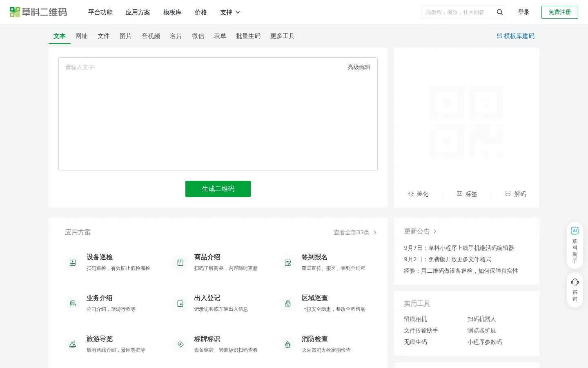Image resolution: width=588 pixels, height=368 pixels.
Task: Open the 草料助手 AI icon
Action: [x=575, y=231]
